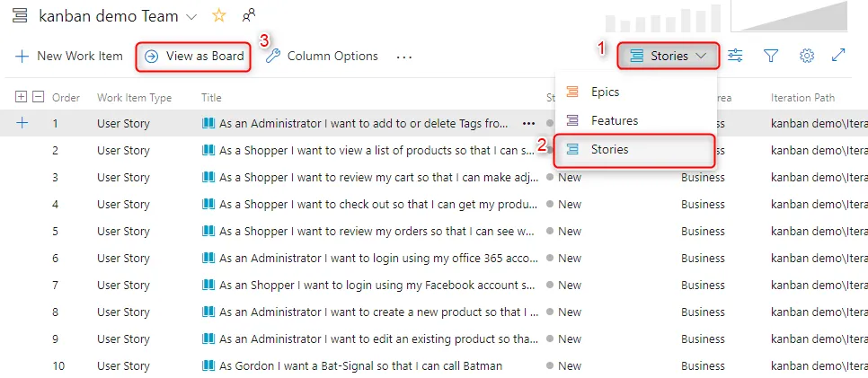Click add item plus icon on row 1
This screenshot has width=868, height=378.
pyautogui.click(x=22, y=124)
